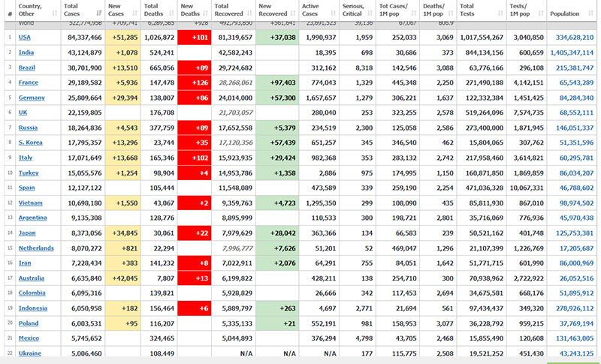The height and width of the screenshot is (364, 601).
Task: Open the Italy country link
Action: click(26, 158)
